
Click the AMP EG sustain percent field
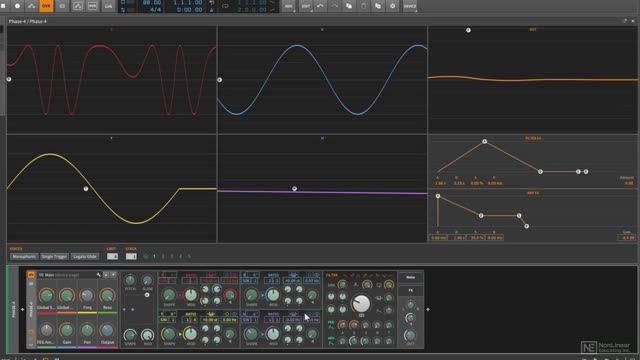476,238
